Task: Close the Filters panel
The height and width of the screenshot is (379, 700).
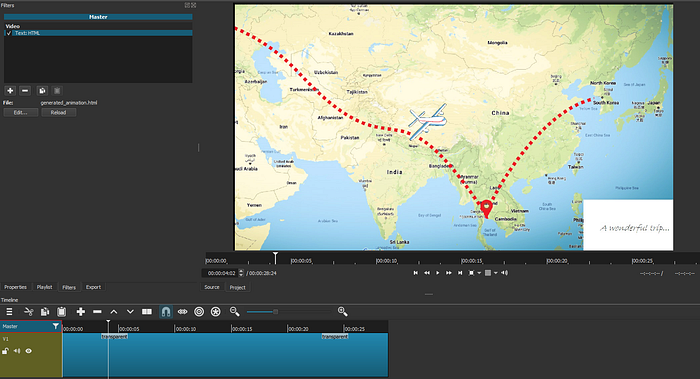Action: [194, 5]
